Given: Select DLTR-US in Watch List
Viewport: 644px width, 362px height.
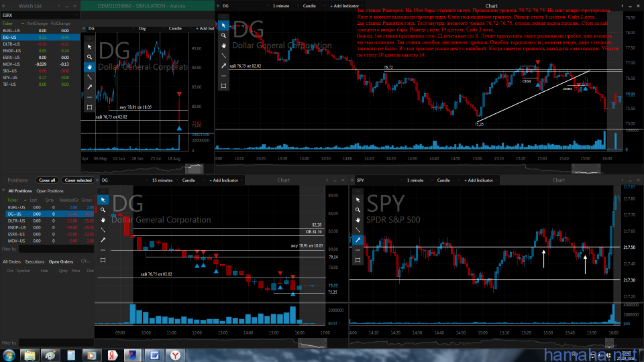Looking at the screenshot, I should pyautogui.click(x=40, y=44).
